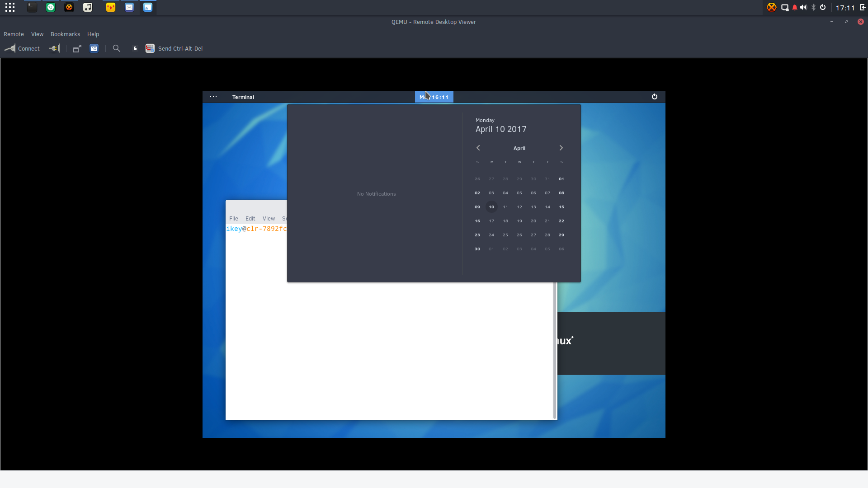
Task: Click the Connect toolbar button
Action: (22, 48)
